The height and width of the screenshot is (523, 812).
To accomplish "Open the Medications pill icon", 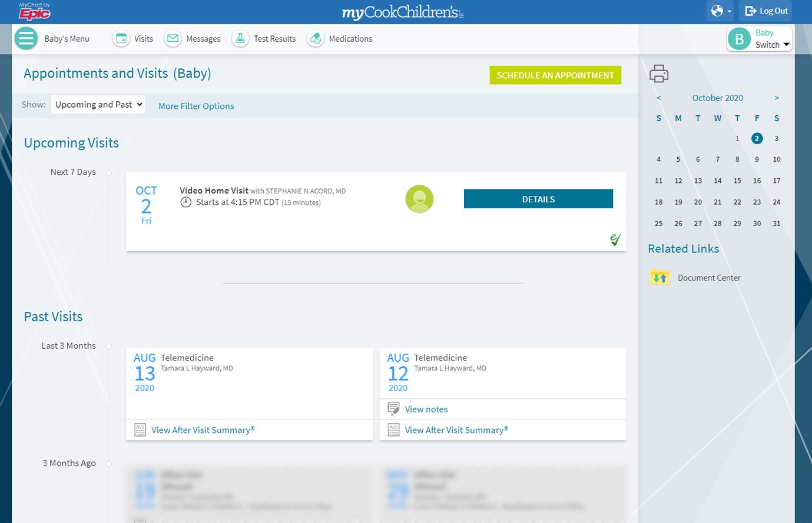I will pyautogui.click(x=316, y=39).
